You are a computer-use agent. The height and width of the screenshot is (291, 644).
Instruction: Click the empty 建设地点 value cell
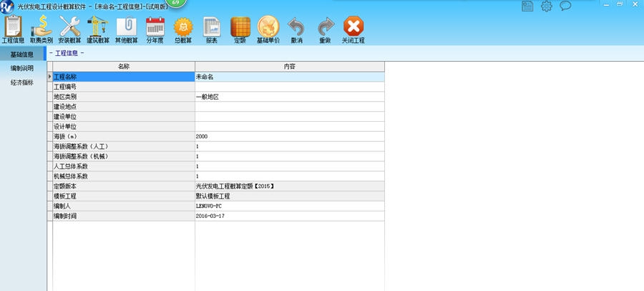click(x=290, y=107)
